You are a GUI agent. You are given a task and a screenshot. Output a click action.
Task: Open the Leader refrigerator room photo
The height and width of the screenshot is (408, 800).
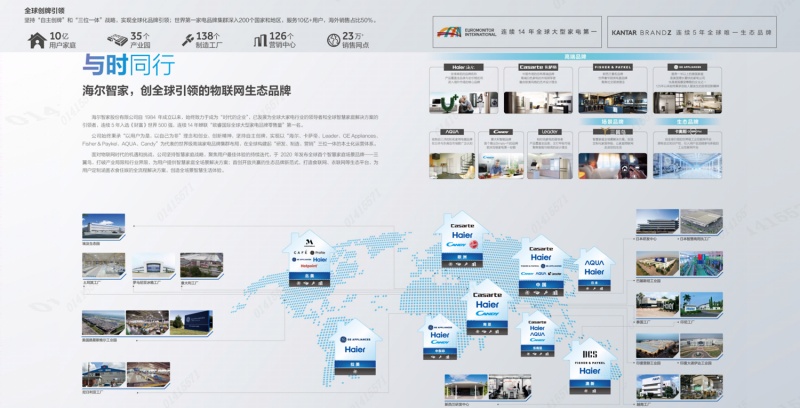[550, 166]
